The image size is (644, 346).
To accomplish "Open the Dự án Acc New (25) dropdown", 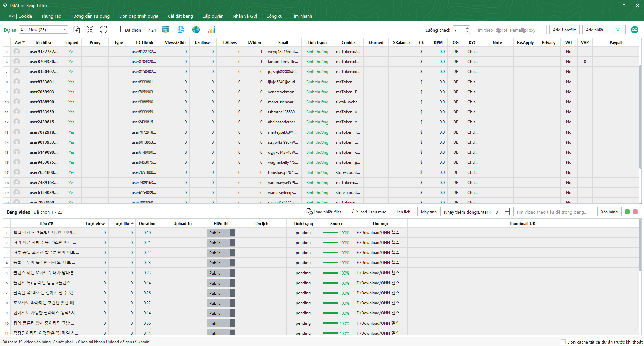I will point(44,30).
